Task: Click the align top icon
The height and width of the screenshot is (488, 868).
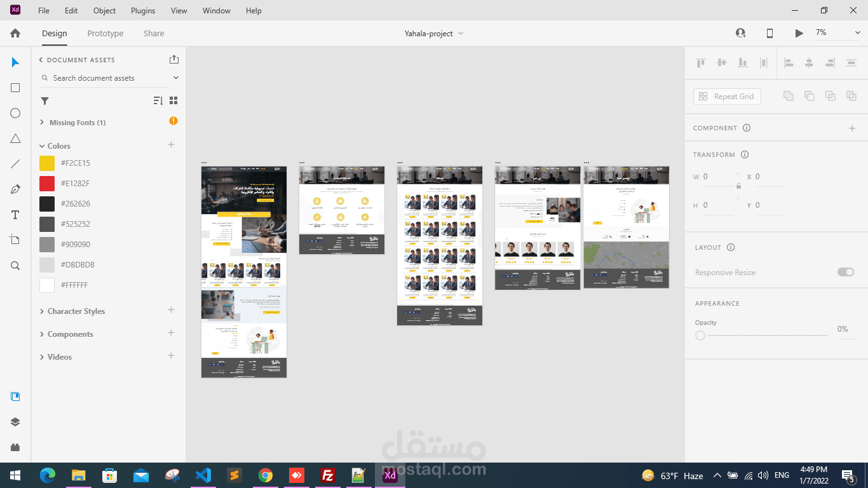Action: pos(701,62)
